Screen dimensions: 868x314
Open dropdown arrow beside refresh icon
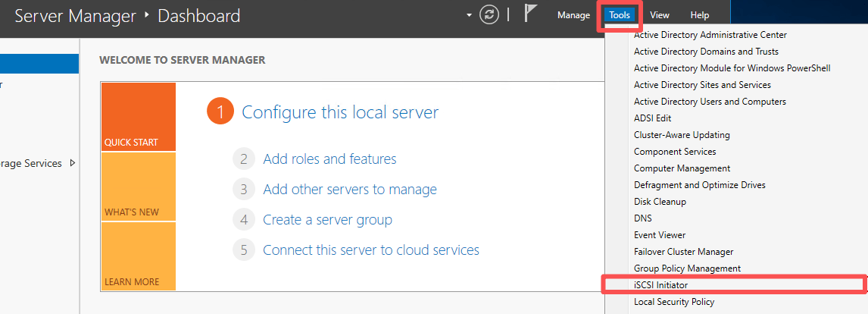pyautogui.click(x=470, y=15)
